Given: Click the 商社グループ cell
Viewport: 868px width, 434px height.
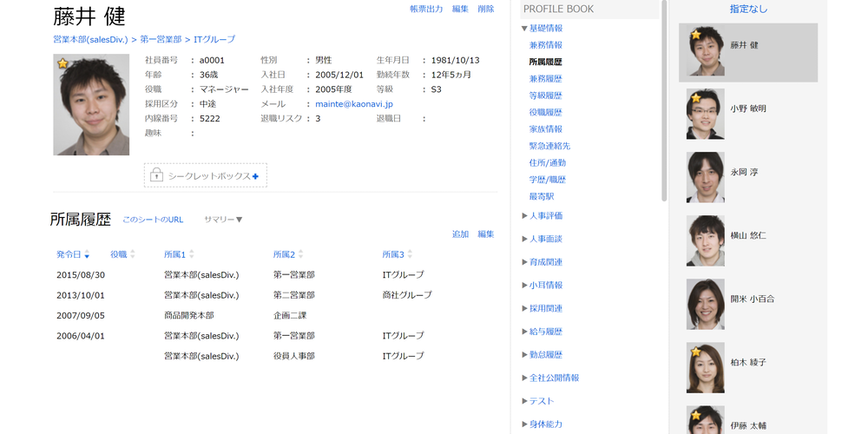Looking at the screenshot, I should point(407,295).
